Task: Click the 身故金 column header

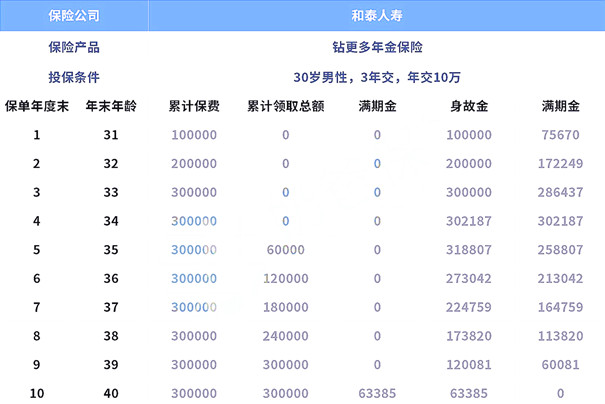Action: point(469,106)
